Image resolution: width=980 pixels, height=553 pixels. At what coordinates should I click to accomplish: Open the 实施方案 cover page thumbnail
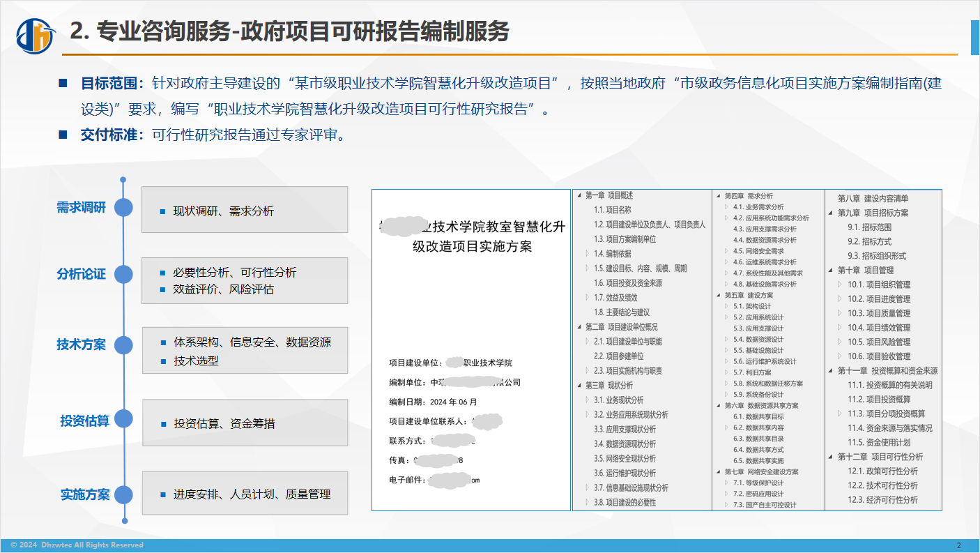click(x=471, y=349)
